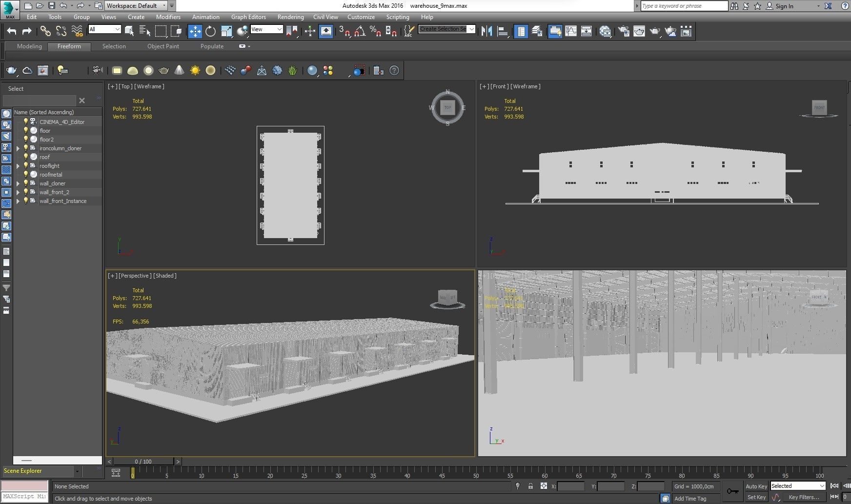
Task: Click the green foliage plant icon
Action: (292, 71)
